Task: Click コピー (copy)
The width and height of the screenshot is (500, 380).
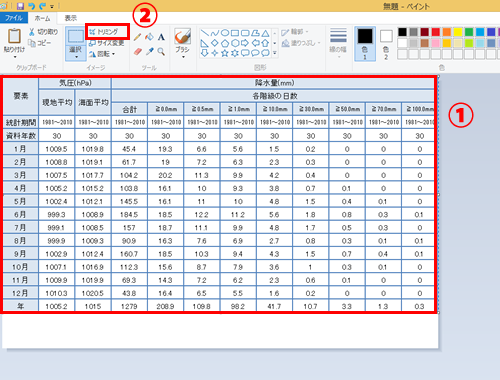Action: (40, 43)
